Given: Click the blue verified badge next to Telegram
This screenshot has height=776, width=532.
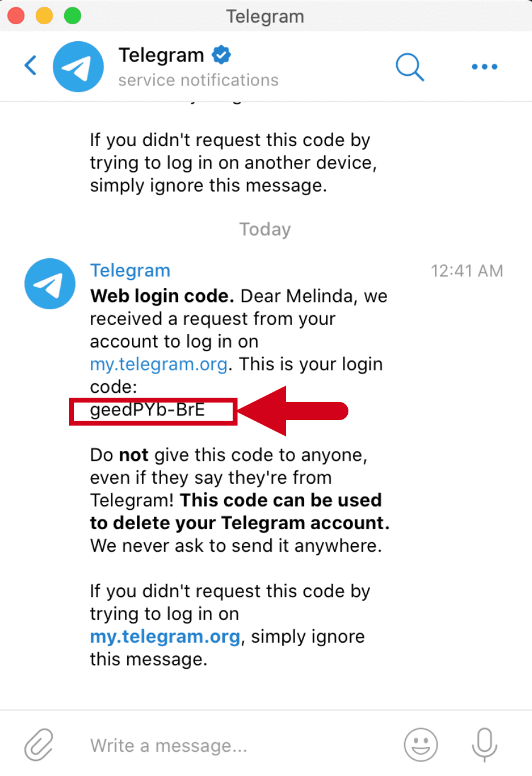Looking at the screenshot, I should [221, 55].
